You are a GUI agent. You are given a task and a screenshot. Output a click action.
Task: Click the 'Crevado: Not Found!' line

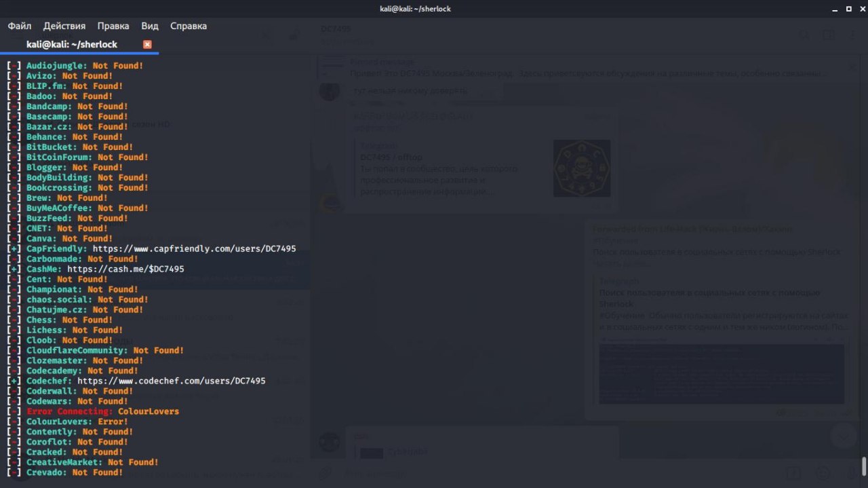pyautogui.click(x=65, y=472)
